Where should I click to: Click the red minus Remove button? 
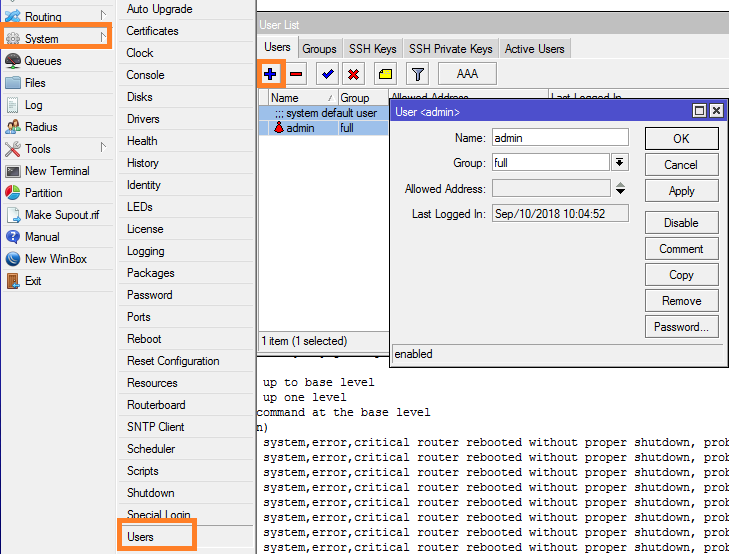click(296, 74)
